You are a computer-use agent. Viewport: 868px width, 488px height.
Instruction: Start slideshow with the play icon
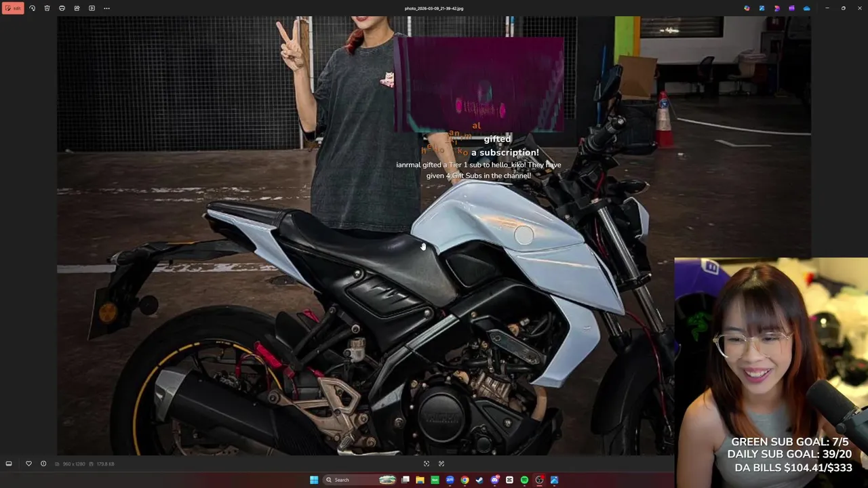point(92,8)
